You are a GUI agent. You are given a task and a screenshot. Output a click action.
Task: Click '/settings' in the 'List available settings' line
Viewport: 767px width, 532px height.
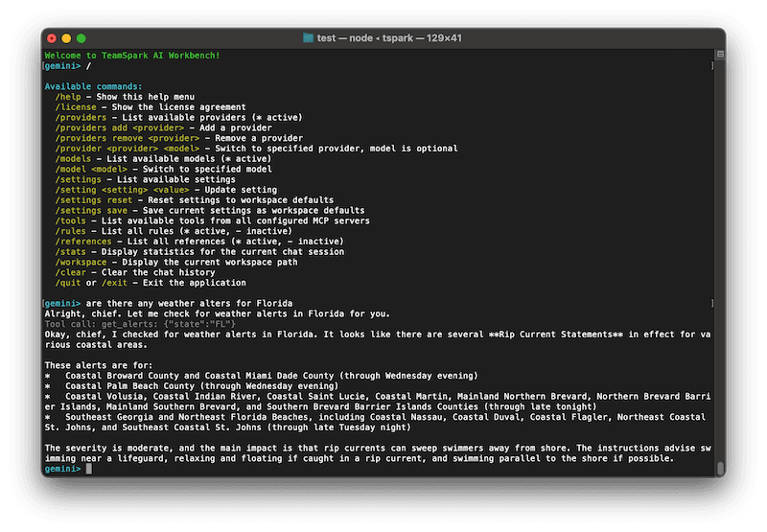(x=79, y=179)
